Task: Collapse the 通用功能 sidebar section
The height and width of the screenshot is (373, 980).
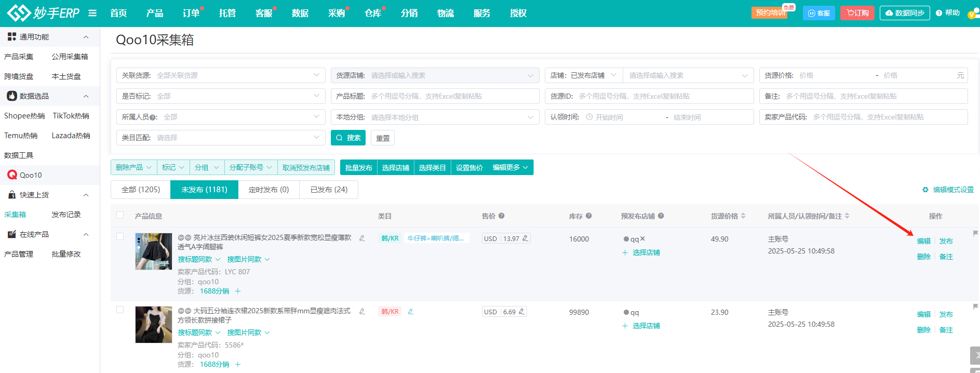Action: click(x=86, y=37)
